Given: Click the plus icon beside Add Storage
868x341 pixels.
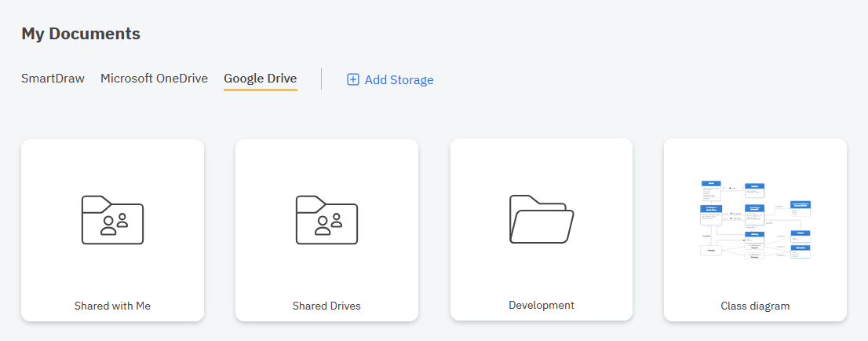Looking at the screenshot, I should pyautogui.click(x=353, y=79).
